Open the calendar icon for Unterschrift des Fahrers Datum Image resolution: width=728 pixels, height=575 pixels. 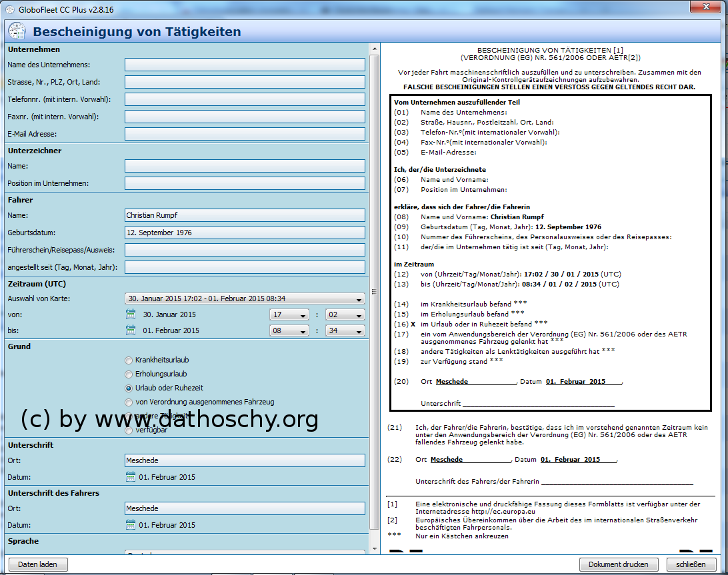coord(131,525)
